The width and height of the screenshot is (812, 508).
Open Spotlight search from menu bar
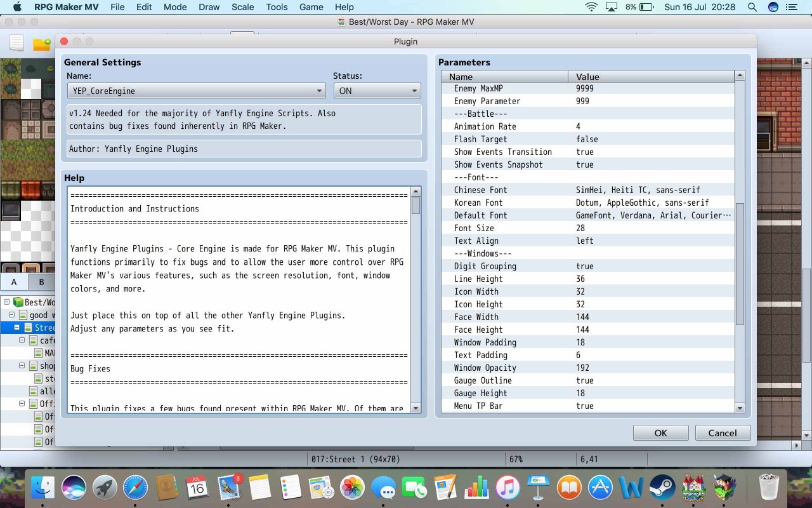(752, 7)
